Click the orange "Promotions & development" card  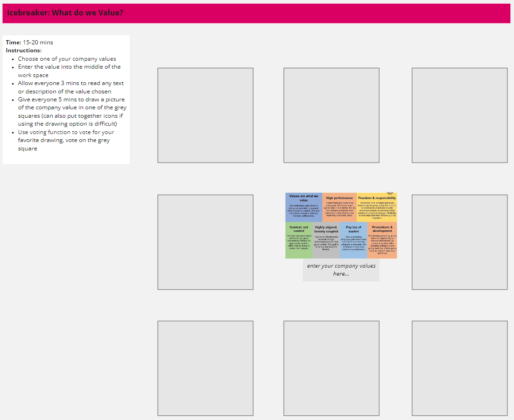pyautogui.click(x=382, y=240)
